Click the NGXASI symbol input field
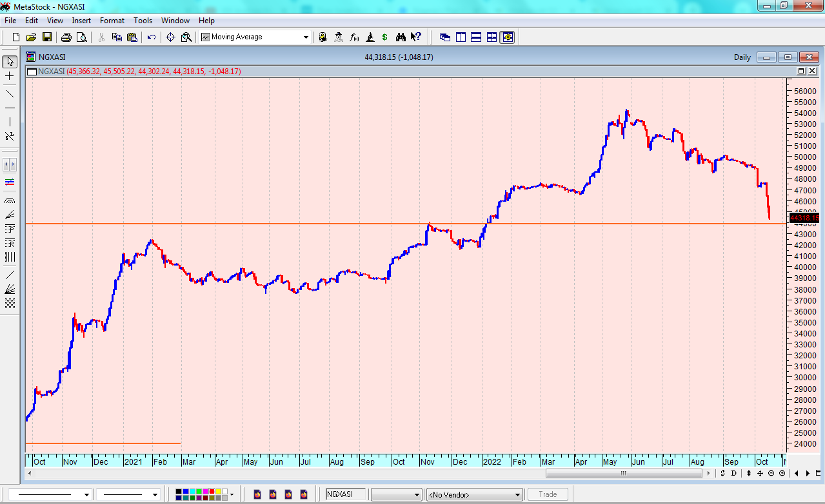 347,494
